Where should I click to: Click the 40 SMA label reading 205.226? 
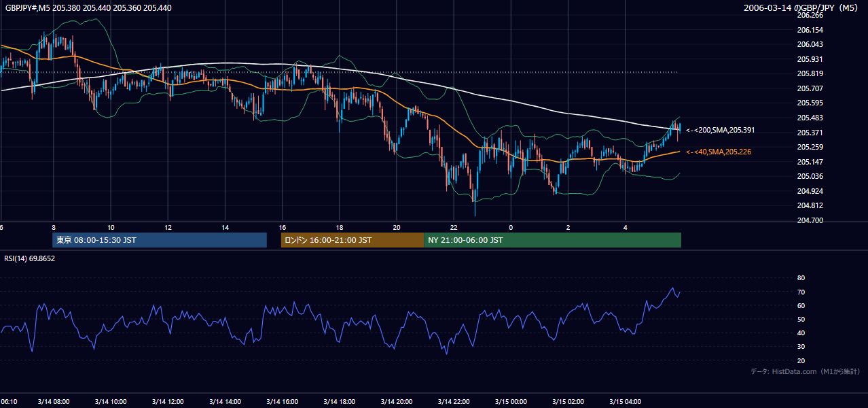coord(718,152)
